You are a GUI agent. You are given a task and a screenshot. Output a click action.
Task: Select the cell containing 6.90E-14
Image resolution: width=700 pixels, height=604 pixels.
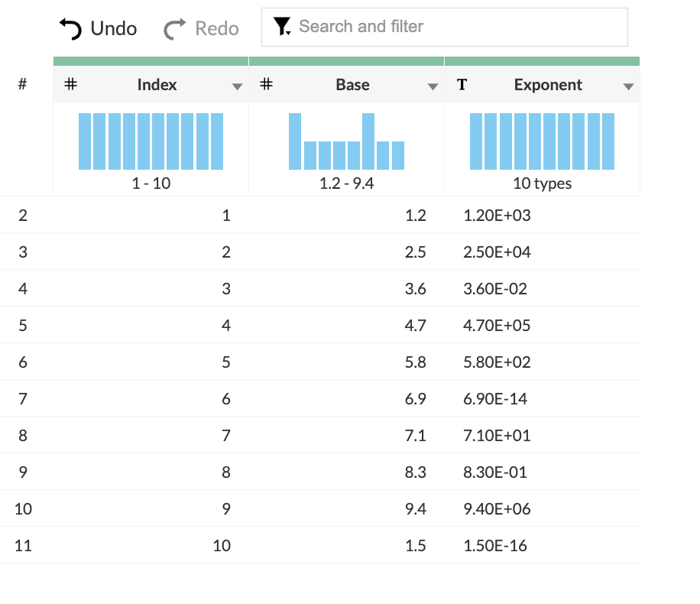point(495,399)
